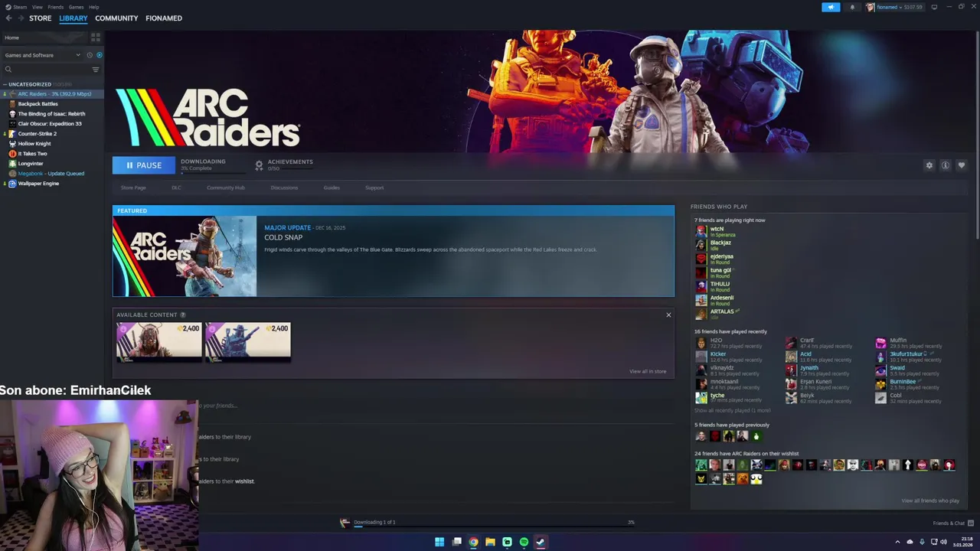Open the Games menu
This screenshot has height=551, width=980.
tap(76, 7)
